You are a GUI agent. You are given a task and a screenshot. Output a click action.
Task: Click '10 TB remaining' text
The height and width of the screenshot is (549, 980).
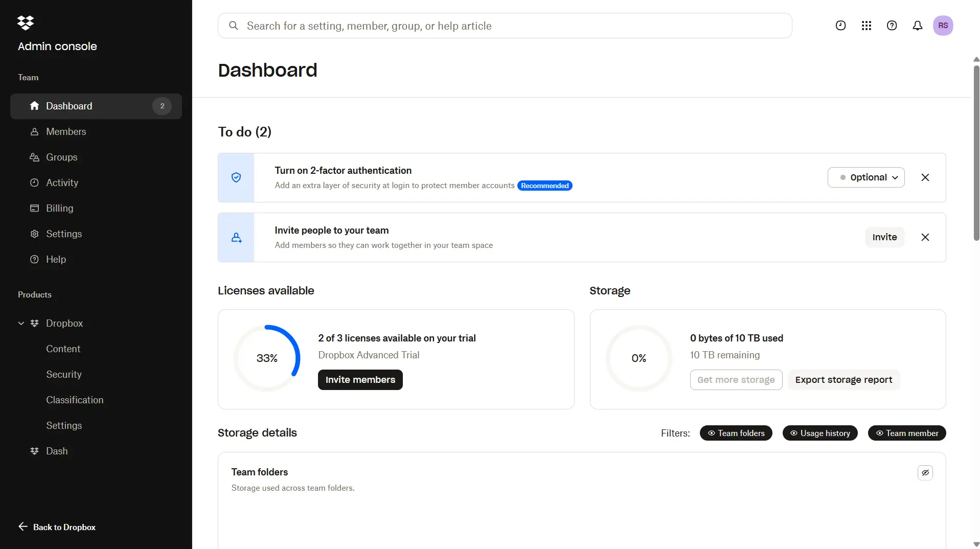tap(724, 355)
